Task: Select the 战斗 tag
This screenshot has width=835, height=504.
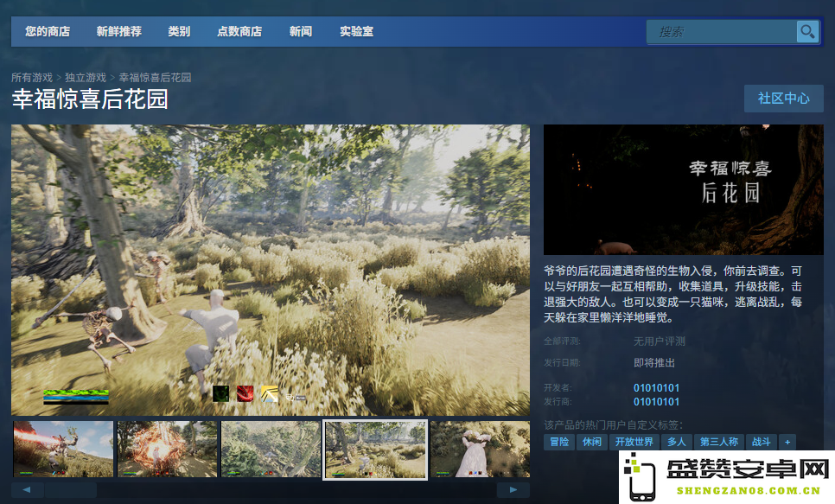Action: point(761,442)
